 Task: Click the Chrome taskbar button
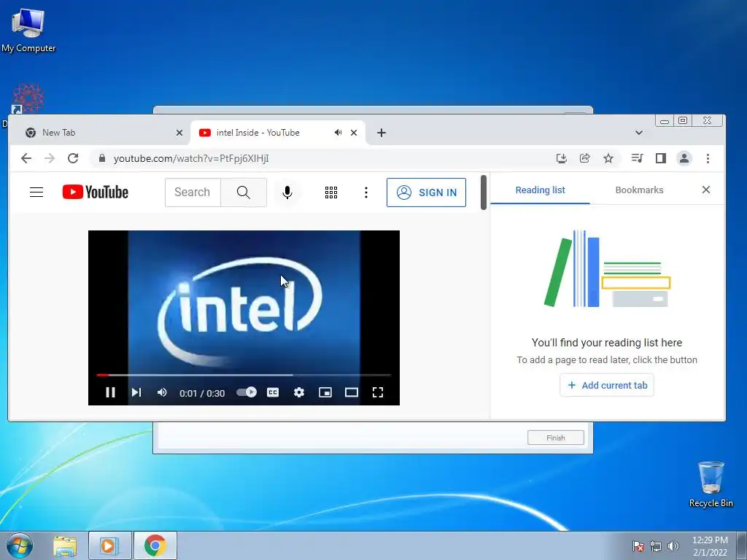pyautogui.click(x=155, y=545)
